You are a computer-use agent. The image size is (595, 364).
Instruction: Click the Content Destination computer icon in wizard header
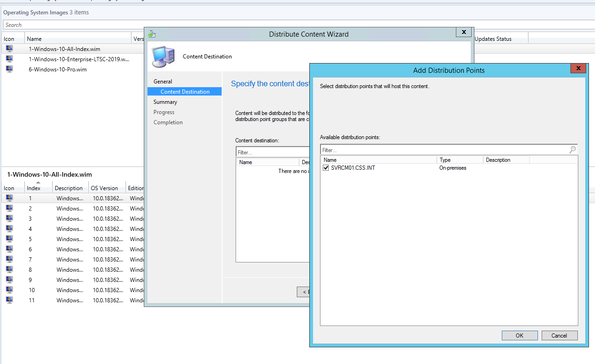163,56
